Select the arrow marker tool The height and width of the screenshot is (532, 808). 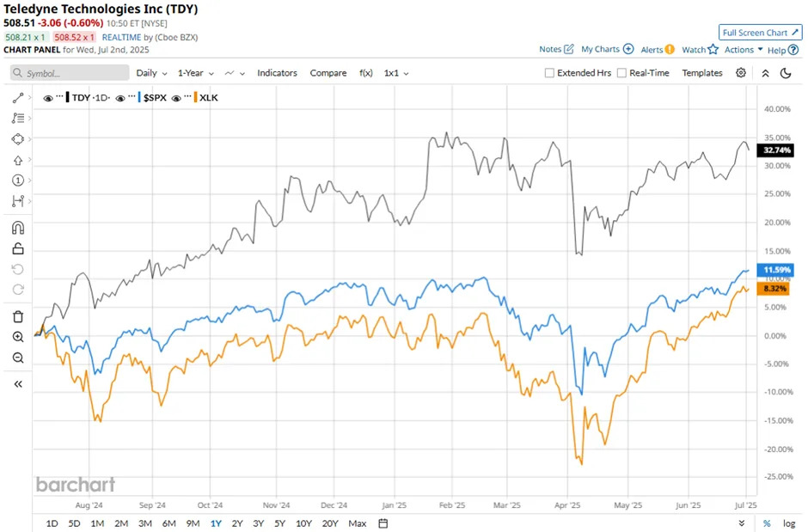(18, 160)
